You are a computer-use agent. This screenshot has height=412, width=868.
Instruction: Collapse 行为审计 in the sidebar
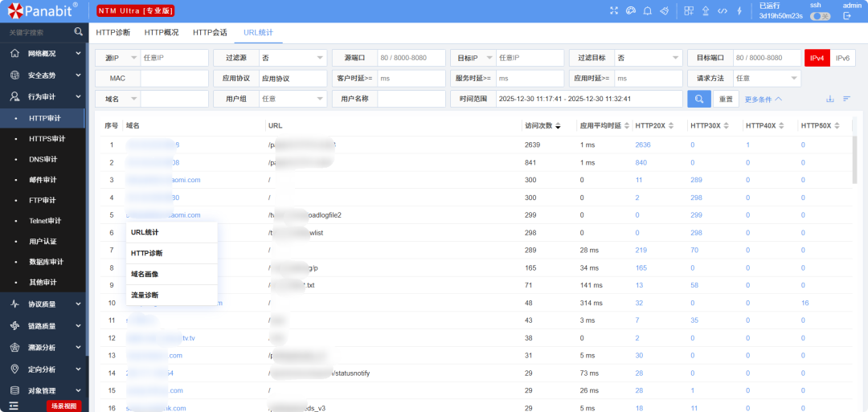click(43, 96)
